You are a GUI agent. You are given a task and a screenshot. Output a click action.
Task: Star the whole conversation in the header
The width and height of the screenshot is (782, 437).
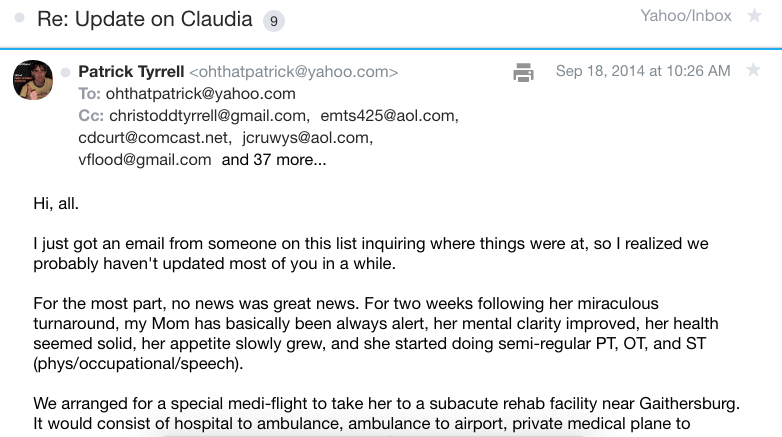click(754, 17)
